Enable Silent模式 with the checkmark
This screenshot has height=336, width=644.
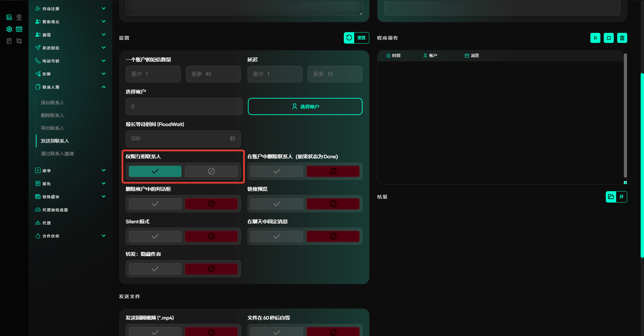(x=155, y=236)
